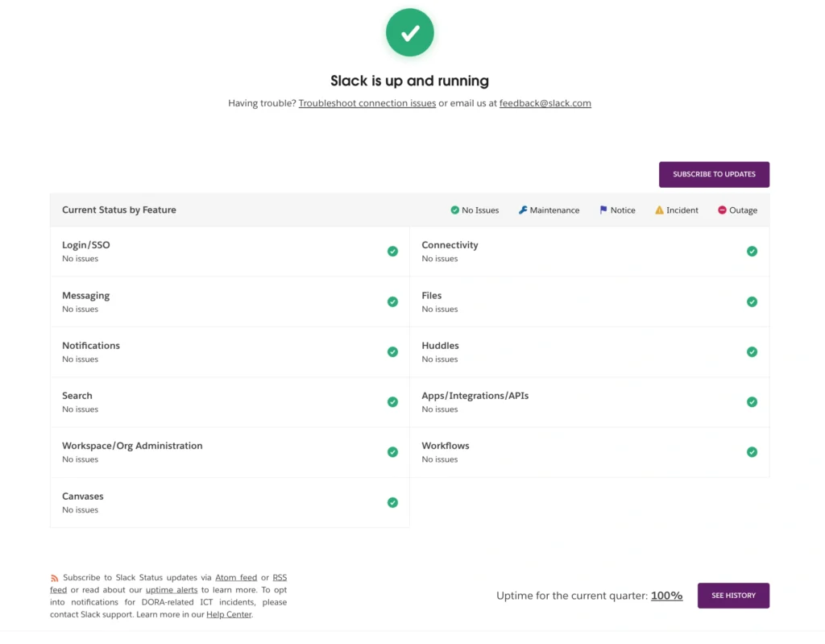Click the large green checkmark status icon

click(x=410, y=32)
